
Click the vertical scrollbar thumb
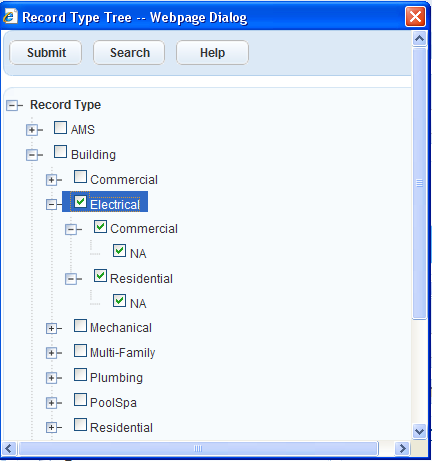(419, 183)
